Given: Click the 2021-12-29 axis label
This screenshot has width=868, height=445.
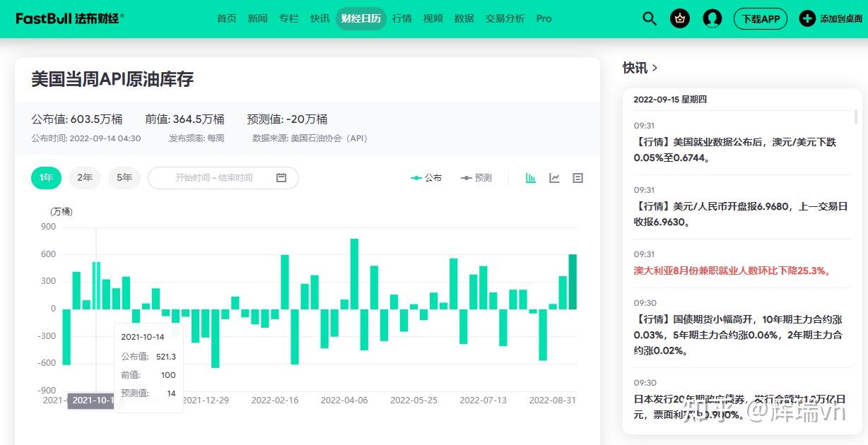Looking at the screenshot, I should pyautogui.click(x=206, y=400).
